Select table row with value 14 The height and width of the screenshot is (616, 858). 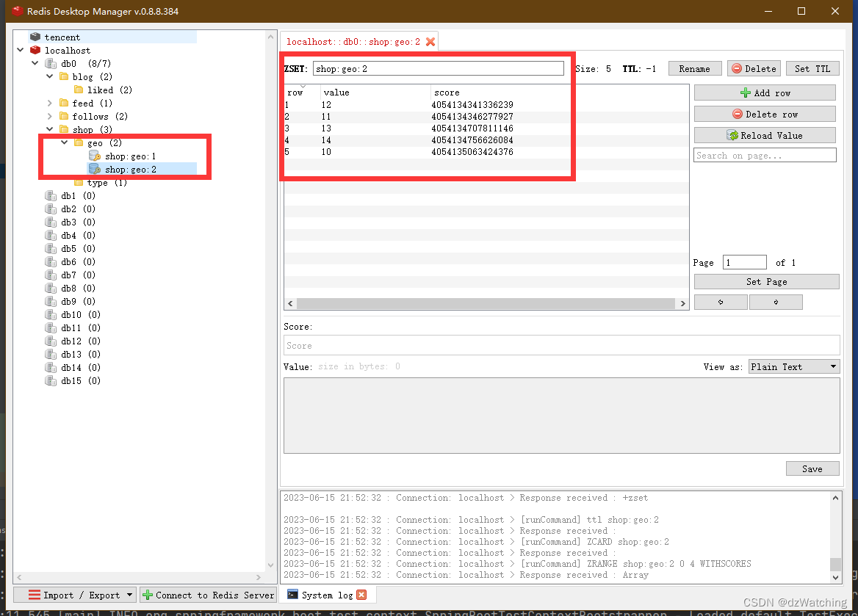486,140
